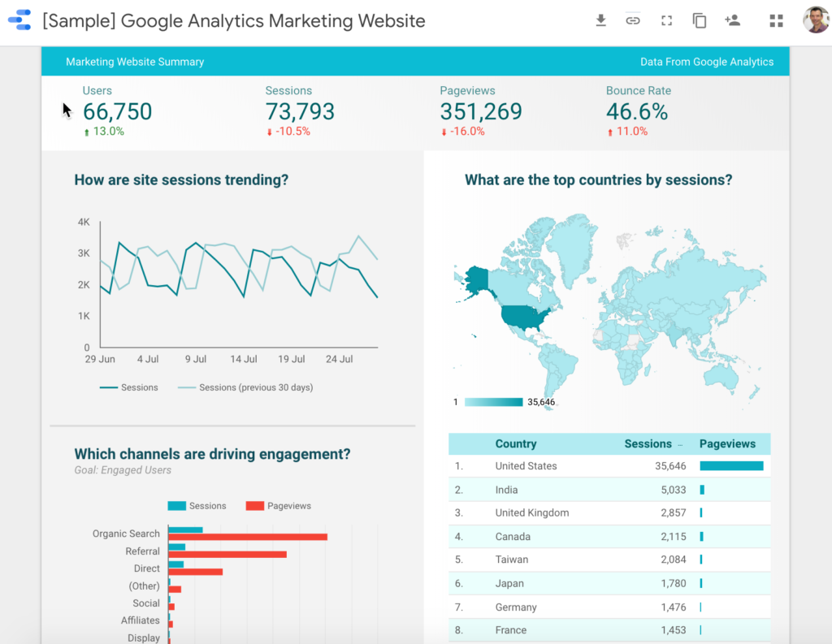Click the United States on the world map

(x=522, y=317)
